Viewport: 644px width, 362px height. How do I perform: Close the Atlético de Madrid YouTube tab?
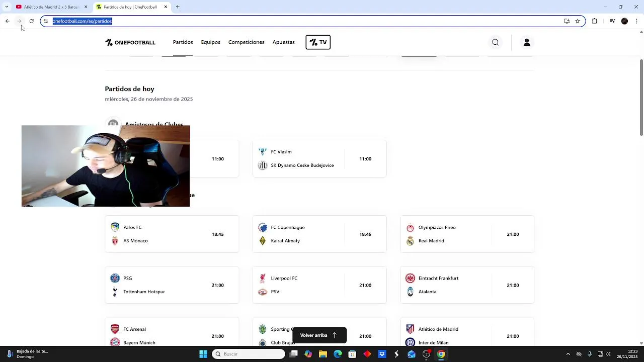(x=86, y=7)
